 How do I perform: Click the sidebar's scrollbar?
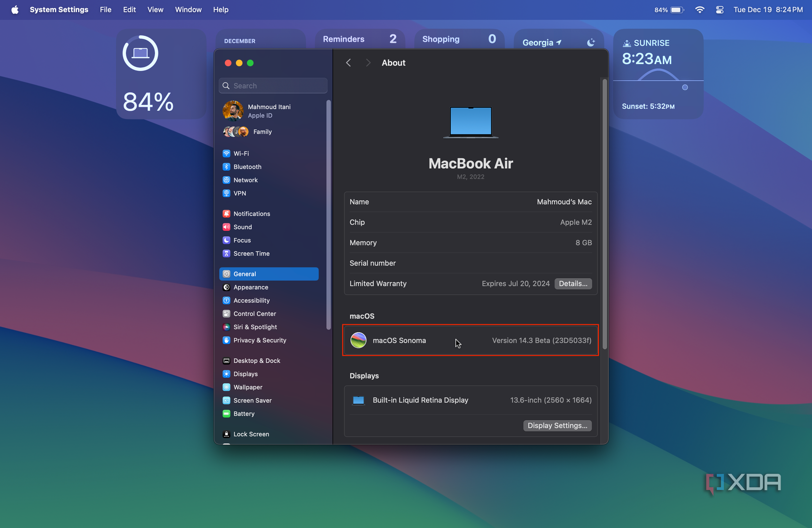(328, 215)
